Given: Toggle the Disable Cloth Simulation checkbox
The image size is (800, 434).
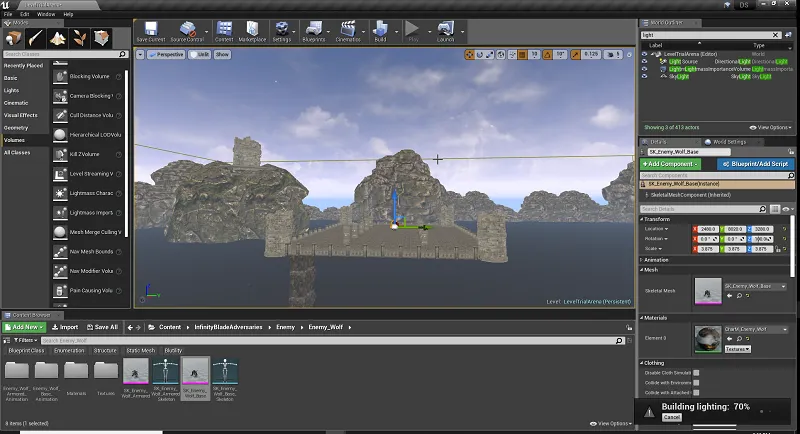Looking at the screenshot, I should 696,373.
